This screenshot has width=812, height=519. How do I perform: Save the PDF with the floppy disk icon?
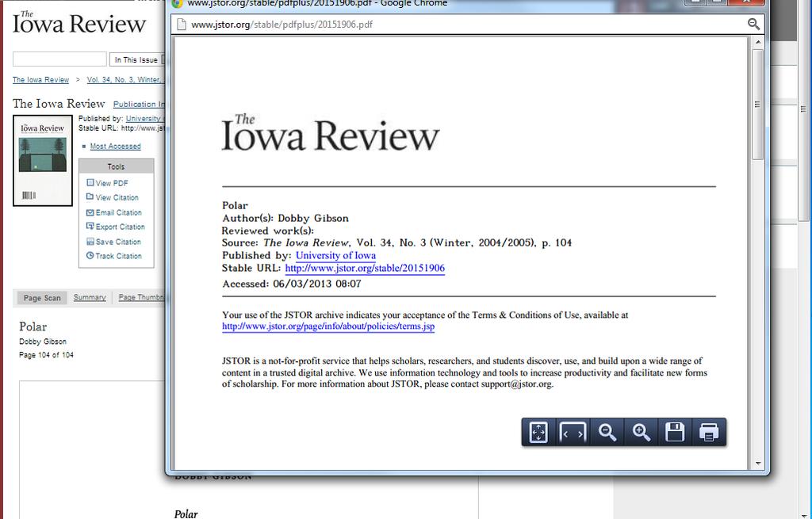[x=675, y=432]
